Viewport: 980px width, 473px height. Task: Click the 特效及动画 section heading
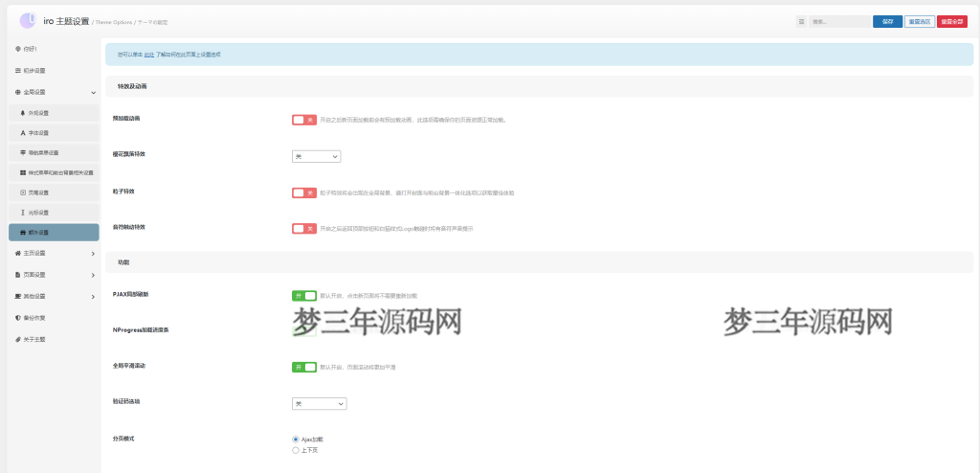[x=132, y=86]
